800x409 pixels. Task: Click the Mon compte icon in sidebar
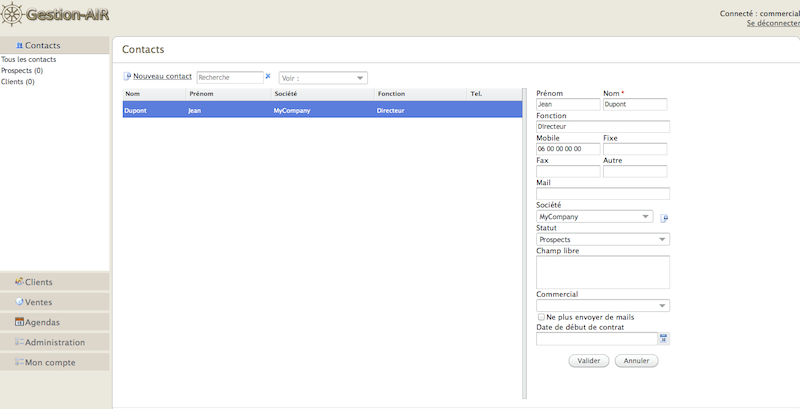coord(19,362)
